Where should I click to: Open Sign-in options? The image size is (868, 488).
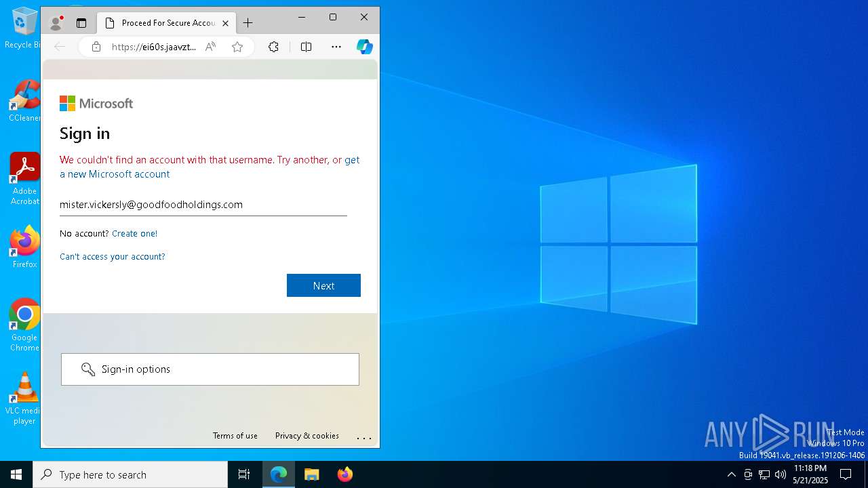pos(210,369)
